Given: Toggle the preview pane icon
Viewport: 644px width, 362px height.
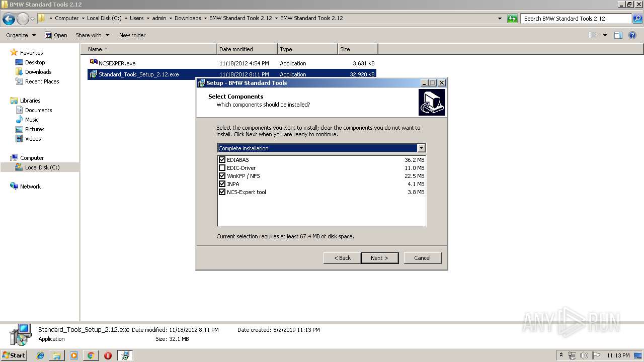Looking at the screenshot, I should [618, 35].
